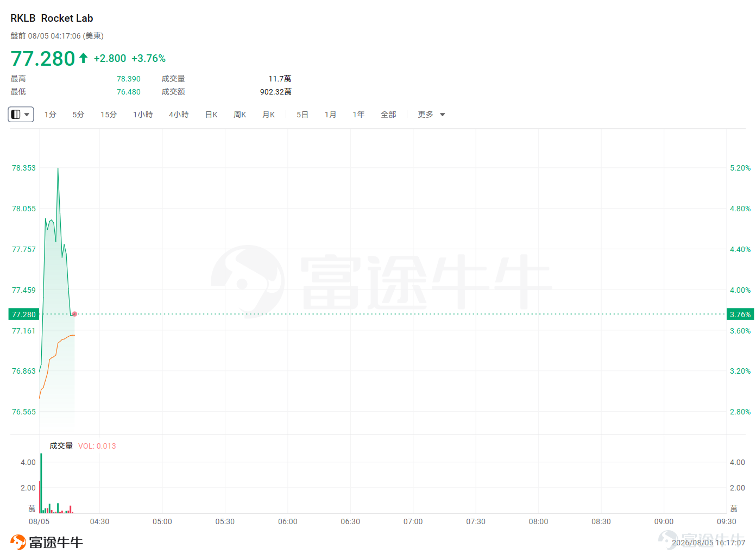The height and width of the screenshot is (560, 756).
Task: Click the 08/05 date axis label
Action: (39, 521)
